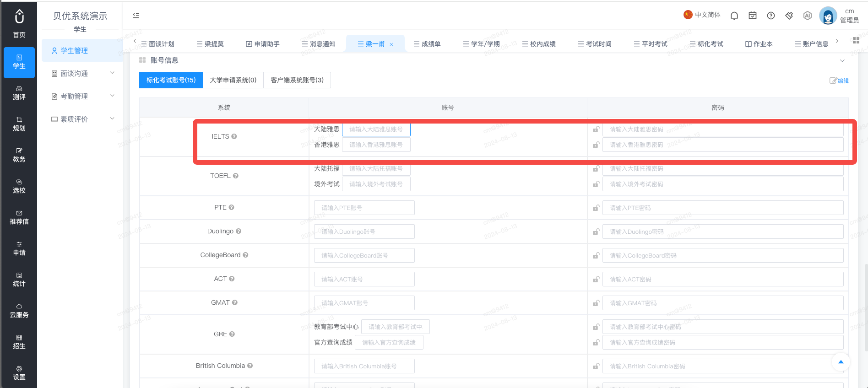Switch to 大学申请系统(0) tab
The width and height of the screenshot is (868, 388).
(x=233, y=80)
